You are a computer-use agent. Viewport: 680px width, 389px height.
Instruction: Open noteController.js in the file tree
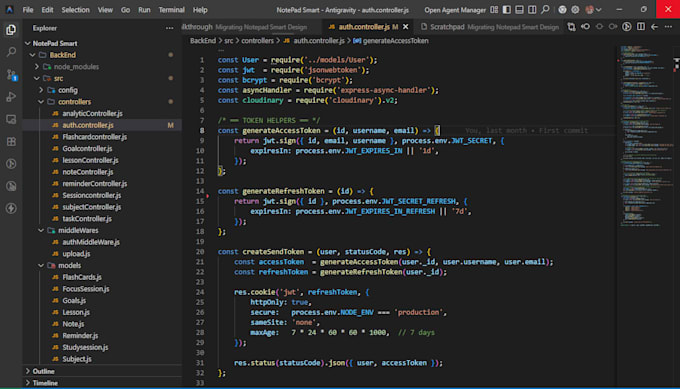tap(88, 172)
